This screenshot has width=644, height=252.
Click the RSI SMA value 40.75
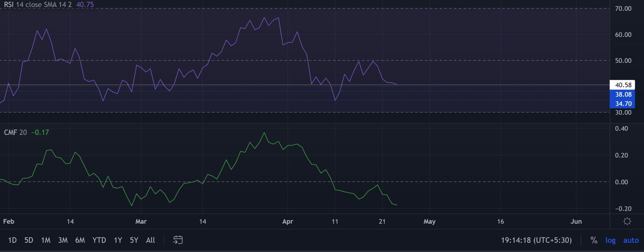pyautogui.click(x=85, y=5)
